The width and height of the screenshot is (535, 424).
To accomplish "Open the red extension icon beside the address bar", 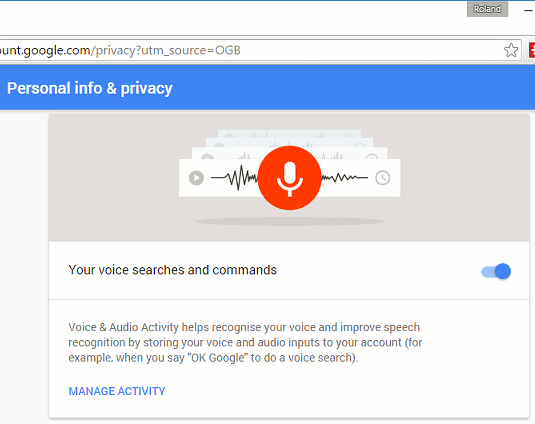I will [532, 50].
